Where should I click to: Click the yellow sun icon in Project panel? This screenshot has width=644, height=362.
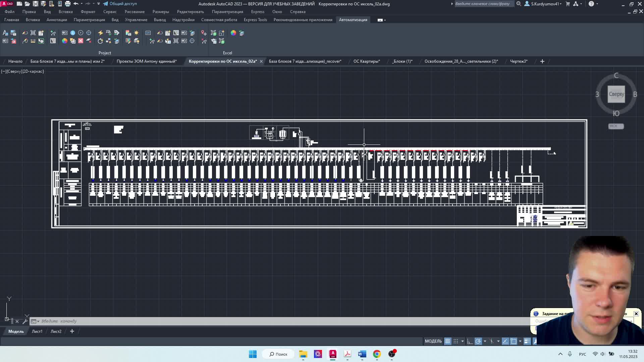(136, 33)
